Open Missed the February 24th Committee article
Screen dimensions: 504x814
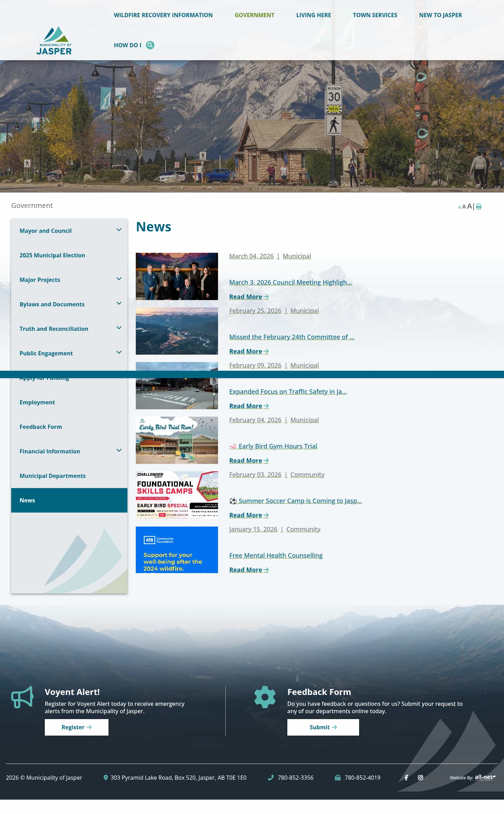(x=292, y=337)
